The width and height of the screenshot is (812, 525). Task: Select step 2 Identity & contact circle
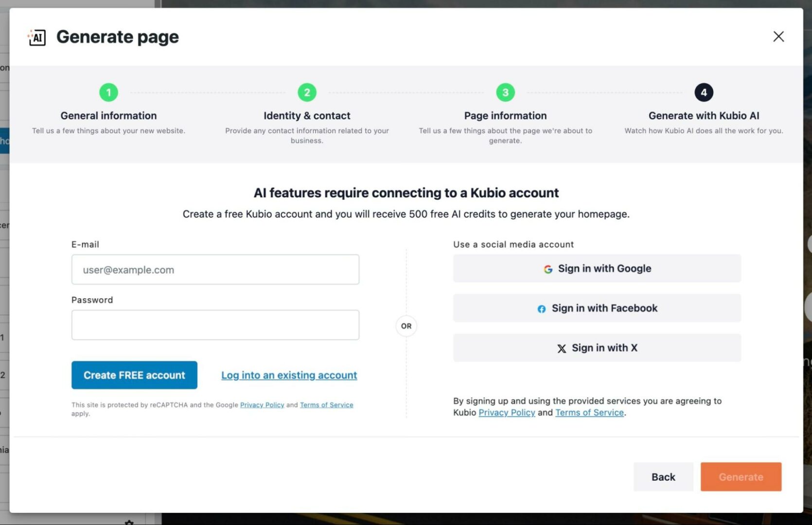(x=307, y=92)
